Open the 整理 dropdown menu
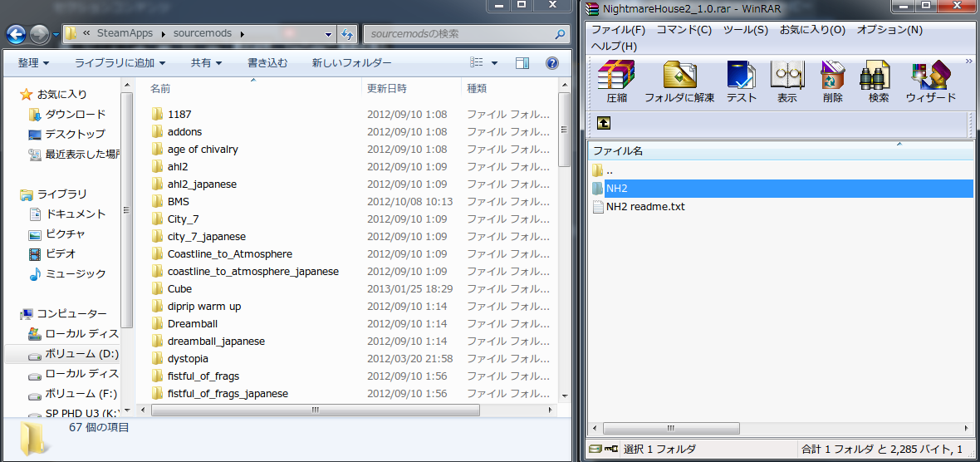 tap(34, 62)
